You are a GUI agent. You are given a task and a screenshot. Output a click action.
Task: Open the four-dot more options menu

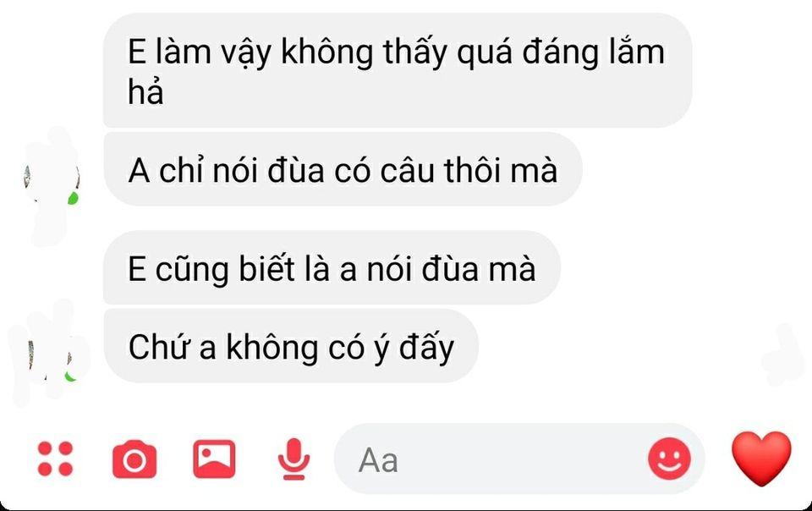[56, 459]
